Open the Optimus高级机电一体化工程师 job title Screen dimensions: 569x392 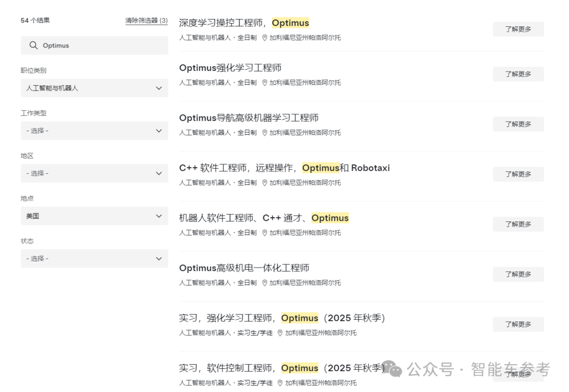pos(244,268)
